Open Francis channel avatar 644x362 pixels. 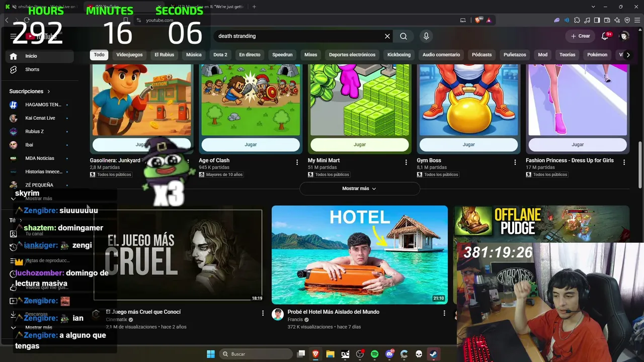pos(278,314)
